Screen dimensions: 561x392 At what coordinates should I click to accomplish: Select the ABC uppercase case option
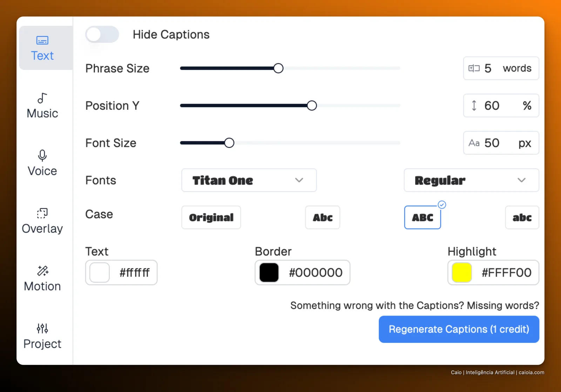click(423, 217)
